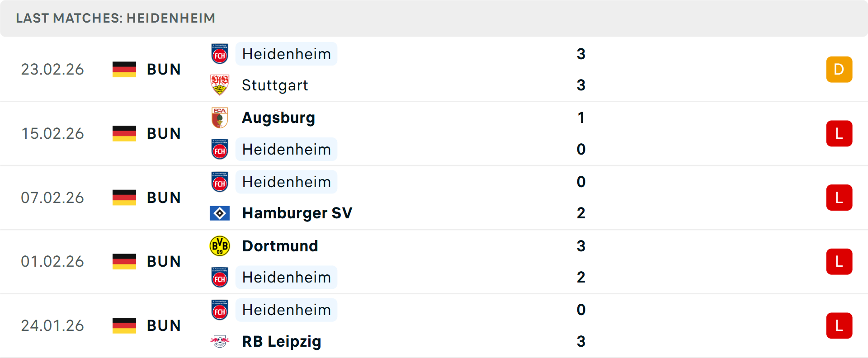Toggle the yellow D draw badge

point(840,69)
